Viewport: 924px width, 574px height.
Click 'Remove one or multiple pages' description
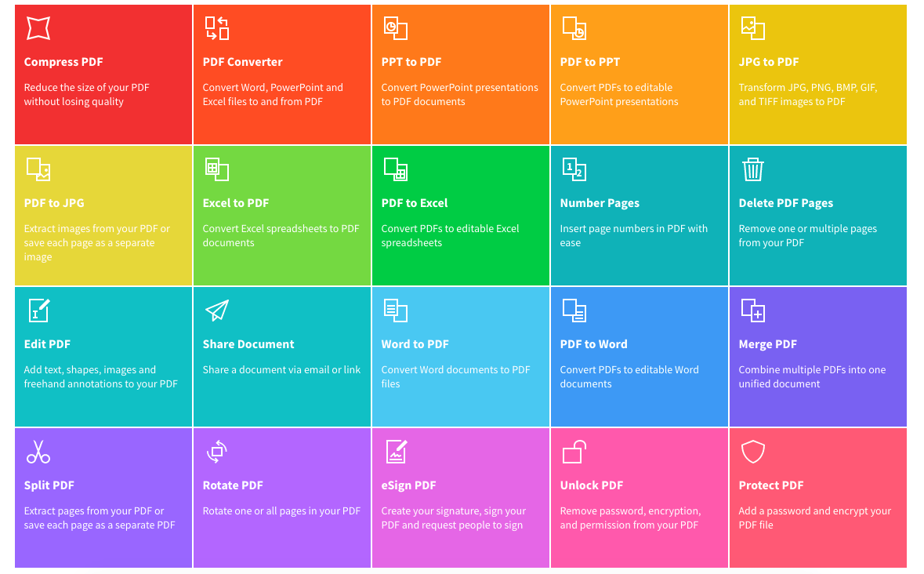[808, 236]
